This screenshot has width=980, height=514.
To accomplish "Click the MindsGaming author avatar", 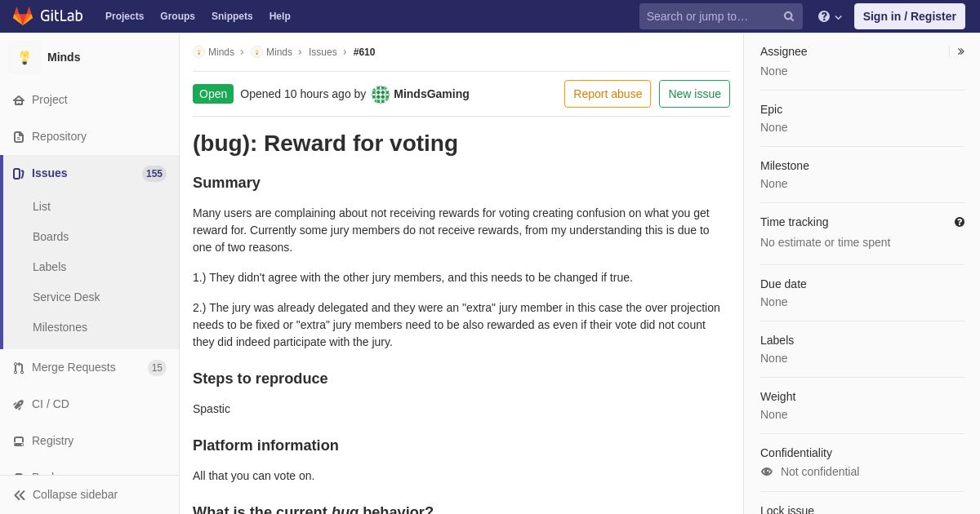I will pyautogui.click(x=381, y=95).
